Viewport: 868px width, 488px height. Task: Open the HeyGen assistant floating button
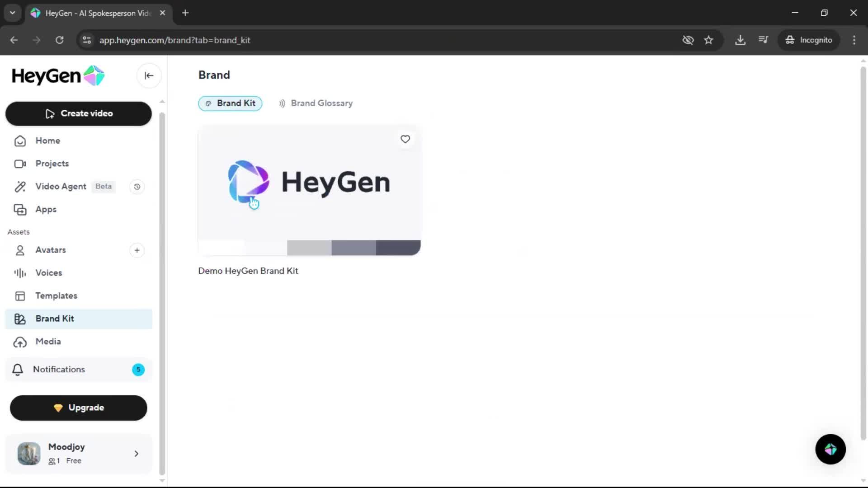pyautogui.click(x=830, y=449)
